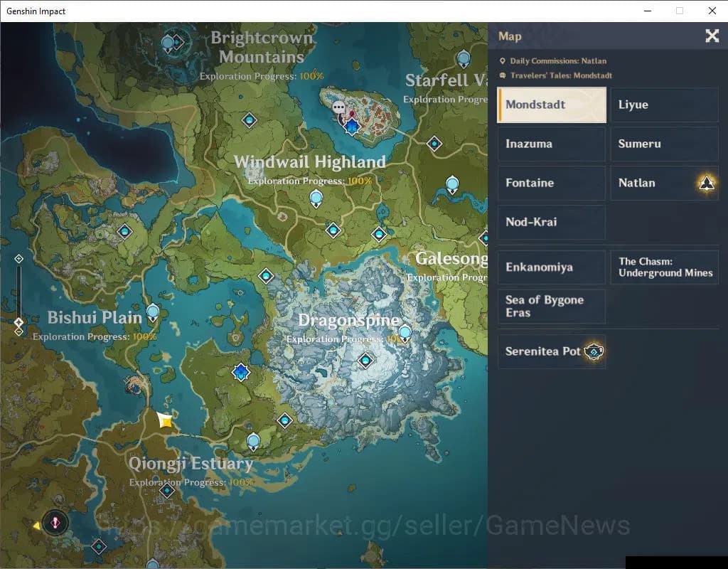Click the map zoom slider handle
Screen dimensions: 728x569
click(19, 323)
